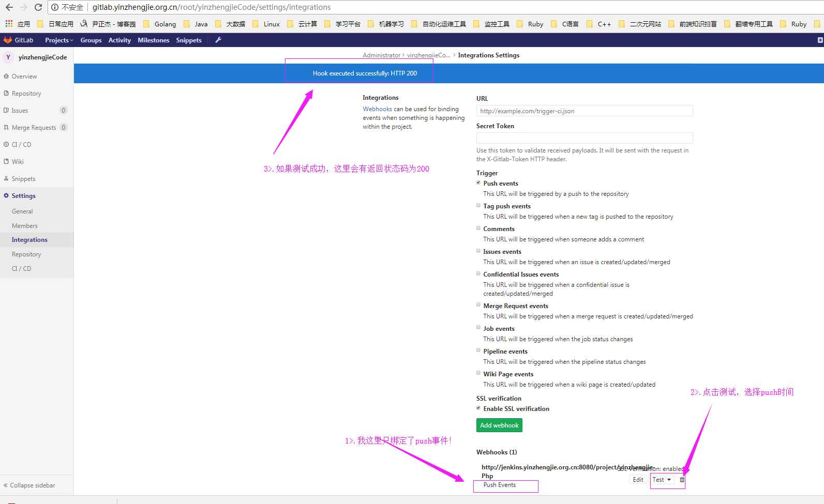Click the browser back arrow

coord(9,7)
